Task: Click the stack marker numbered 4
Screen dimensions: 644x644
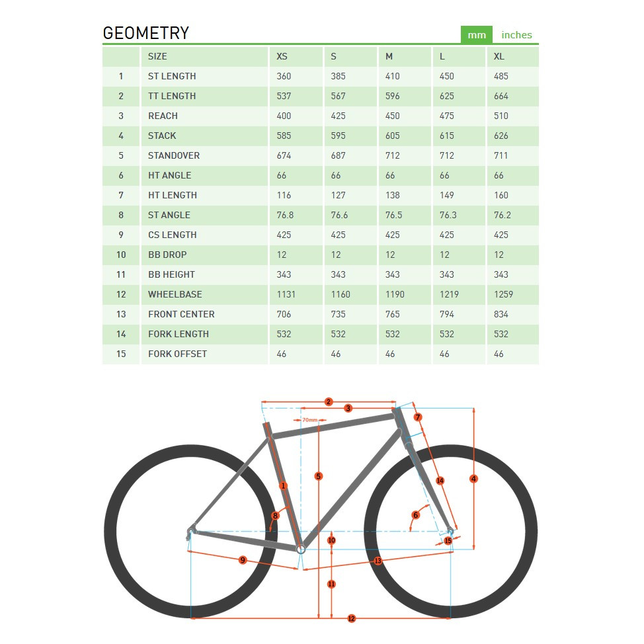Action: pos(473,478)
